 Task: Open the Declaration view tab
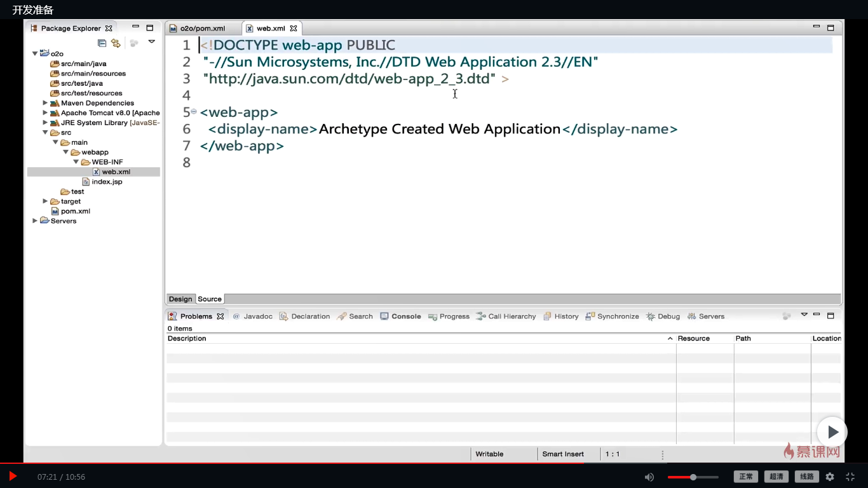click(x=305, y=316)
